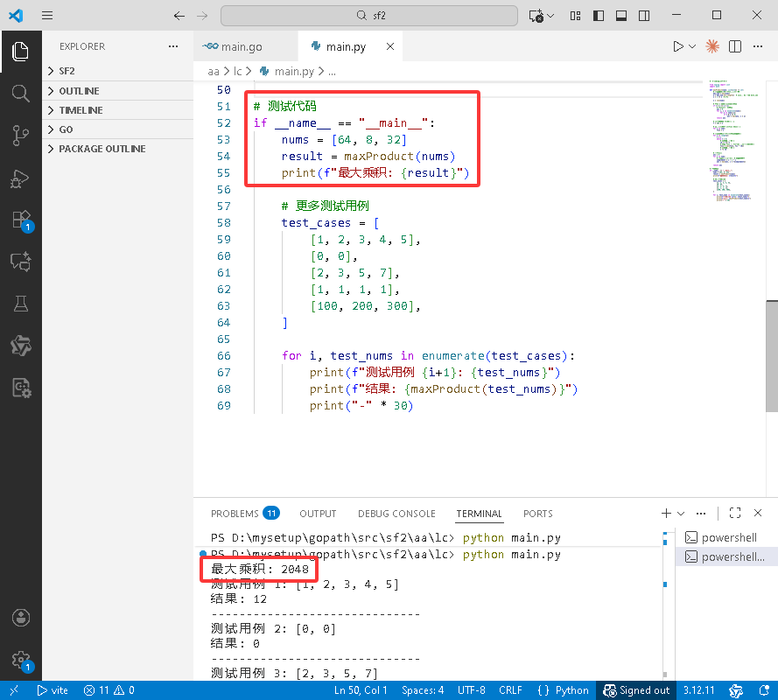The width and height of the screenshot is (778, 700).
Task: Open the Run button dropdown arrow
Action: point(692,46)
